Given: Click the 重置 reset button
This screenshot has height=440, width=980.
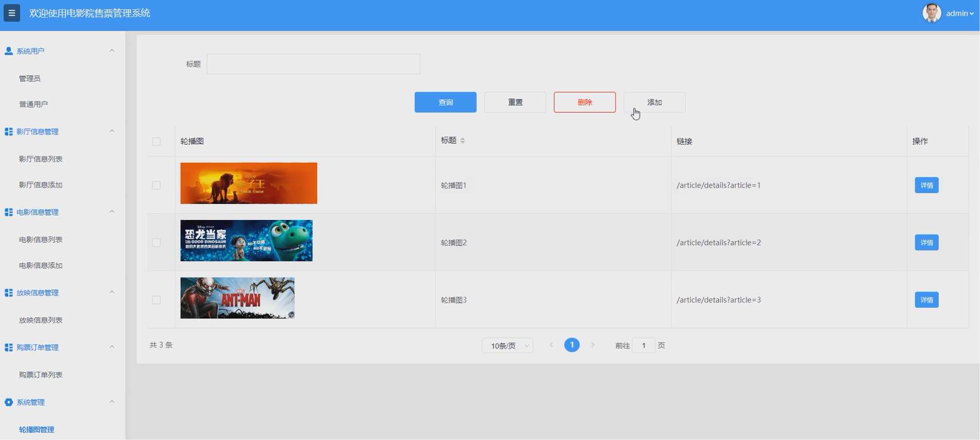Looking at the screenshot, I should click(x=515, y=102).
